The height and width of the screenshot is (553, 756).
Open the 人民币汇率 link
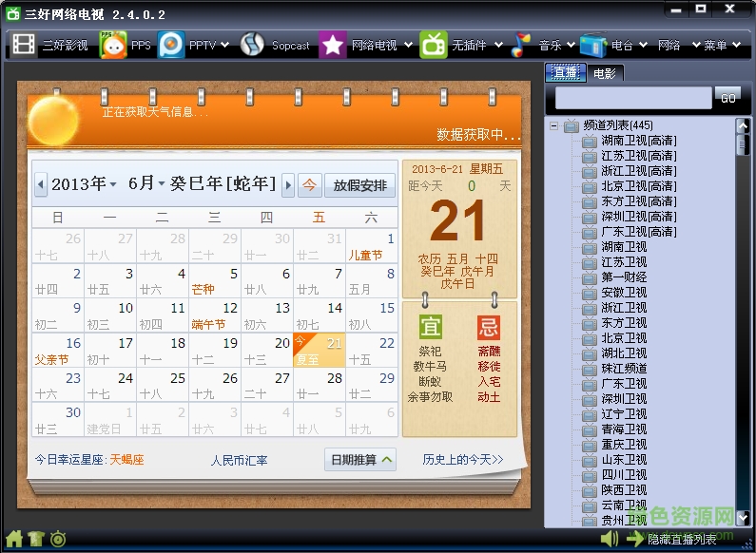pos(239,460)
